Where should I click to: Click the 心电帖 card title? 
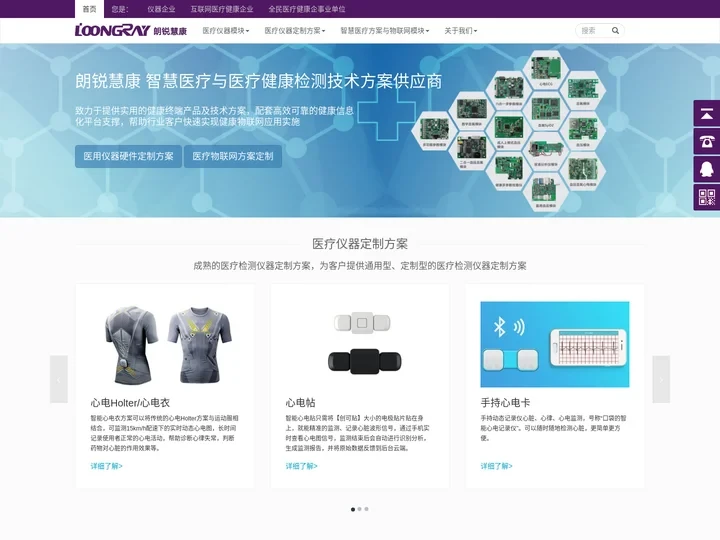300,403
